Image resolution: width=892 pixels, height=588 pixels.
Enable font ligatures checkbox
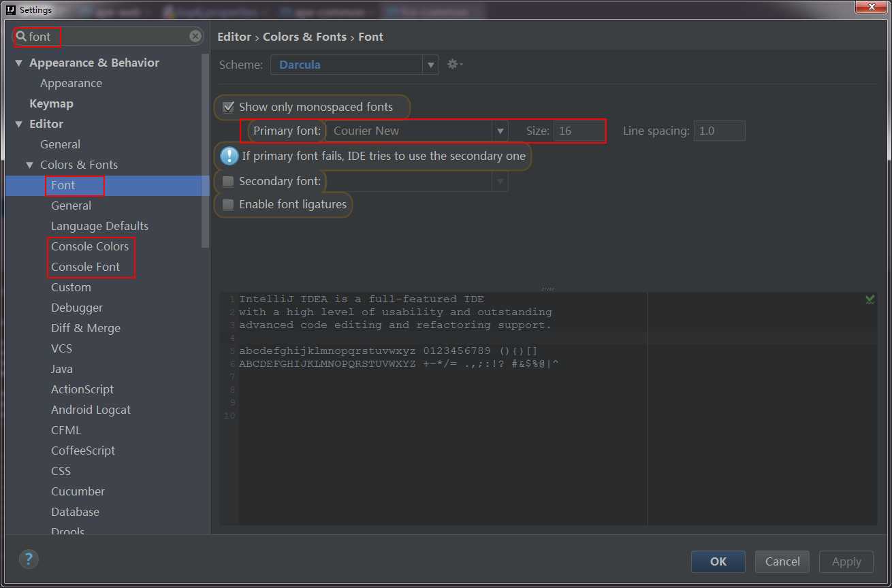pos(228,204)
